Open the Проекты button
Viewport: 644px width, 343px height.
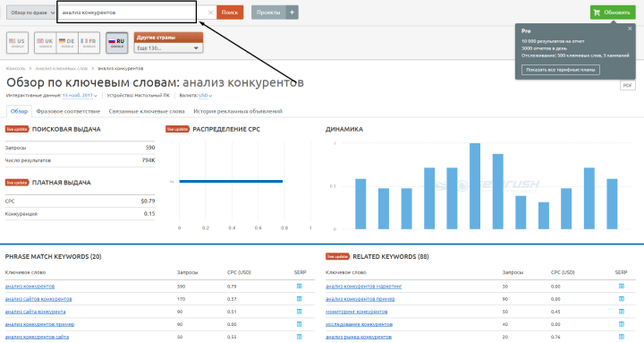(268, 13)
